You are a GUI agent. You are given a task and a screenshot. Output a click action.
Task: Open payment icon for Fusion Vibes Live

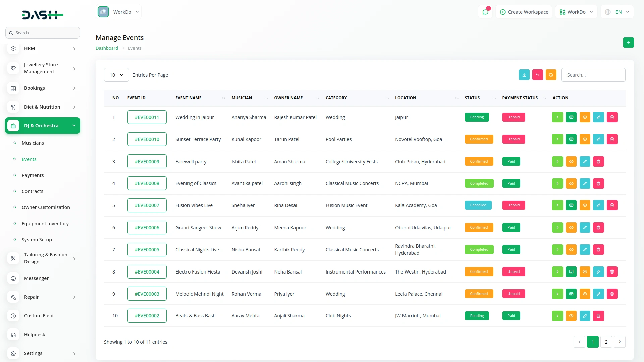coord(571,205)
